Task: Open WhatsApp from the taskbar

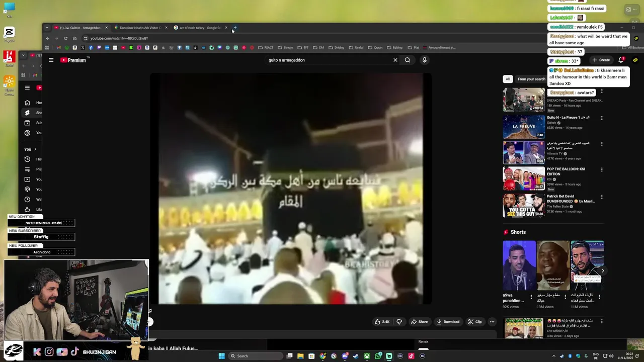Action: pyautogui.click(x=378, y=356)
